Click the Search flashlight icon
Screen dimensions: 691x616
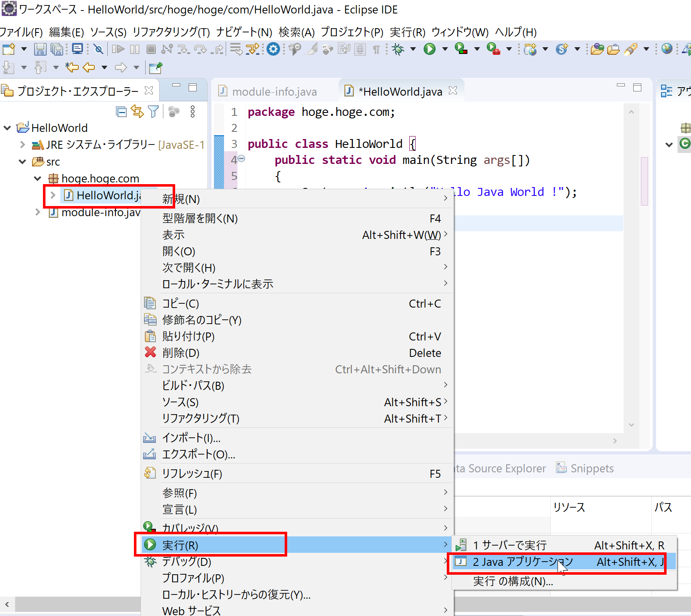(630, 49)
